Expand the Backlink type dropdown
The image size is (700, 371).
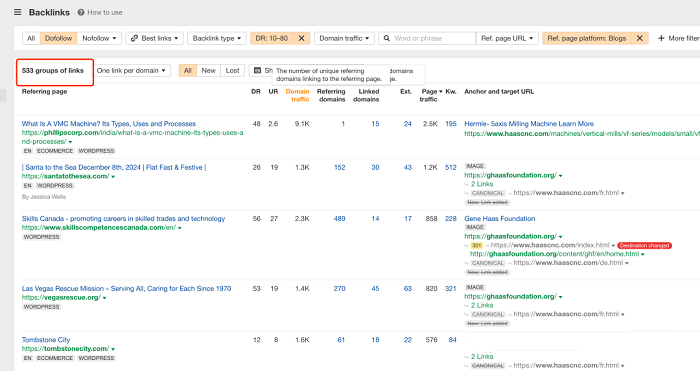coord(217,38)
